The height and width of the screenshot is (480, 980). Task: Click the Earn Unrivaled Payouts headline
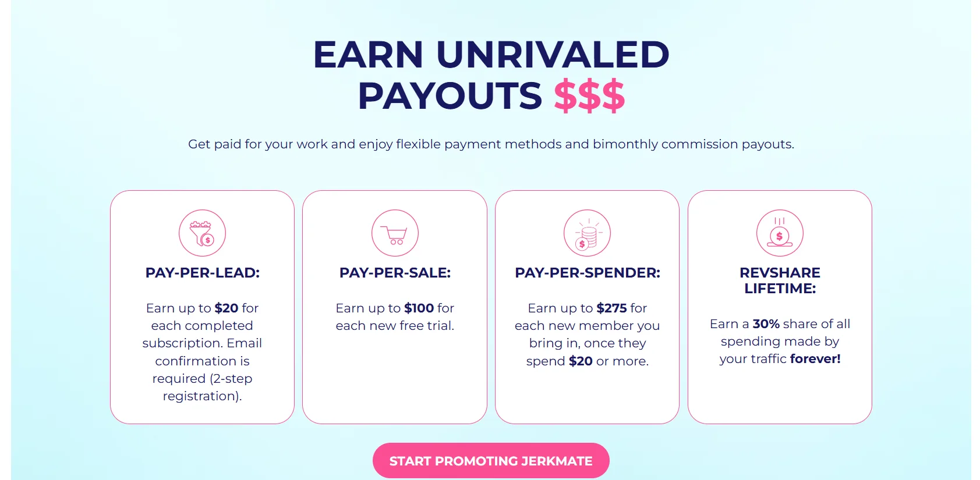pos(491,74)
